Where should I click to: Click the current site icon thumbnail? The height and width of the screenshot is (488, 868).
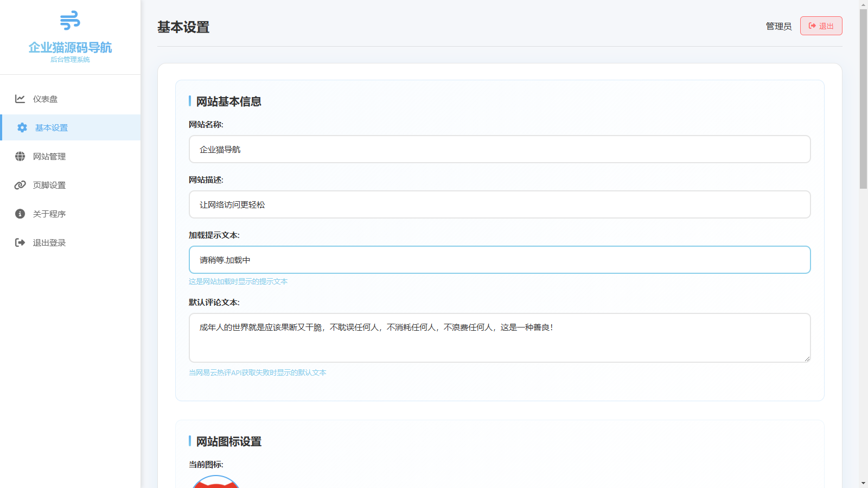click(x=216, y=482)
